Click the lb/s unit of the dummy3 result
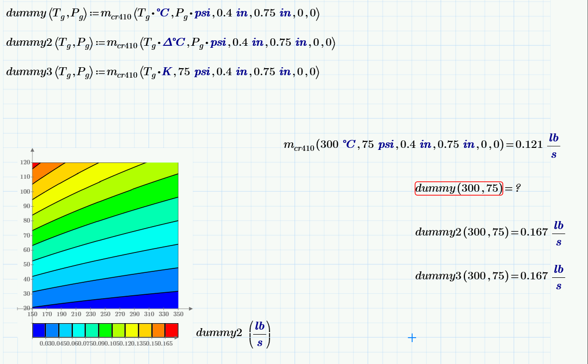The image size is (588, 364). coord(559,277)
